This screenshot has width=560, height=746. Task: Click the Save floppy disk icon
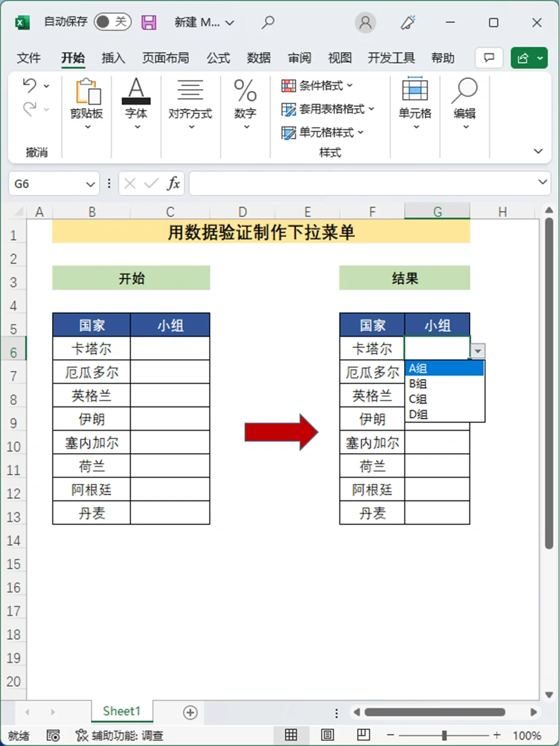[x=149, y=22]
